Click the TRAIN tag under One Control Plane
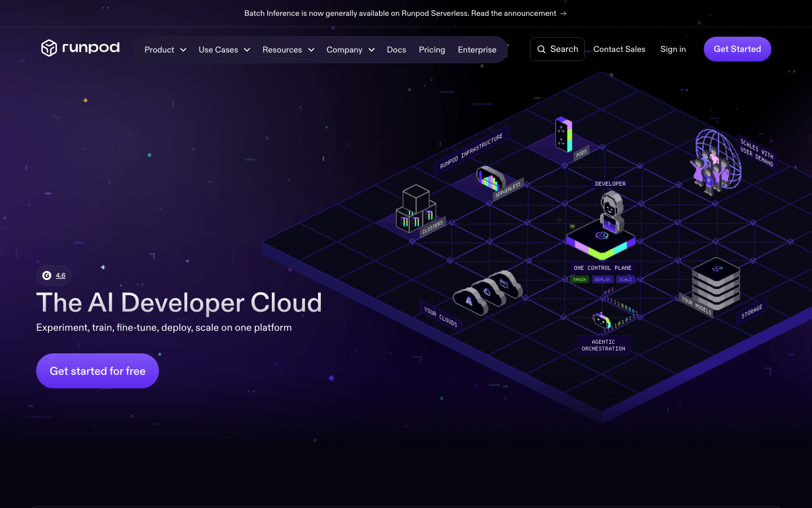Image resolution: width=812 pixels, height=508 pixels. pos(580,279)
